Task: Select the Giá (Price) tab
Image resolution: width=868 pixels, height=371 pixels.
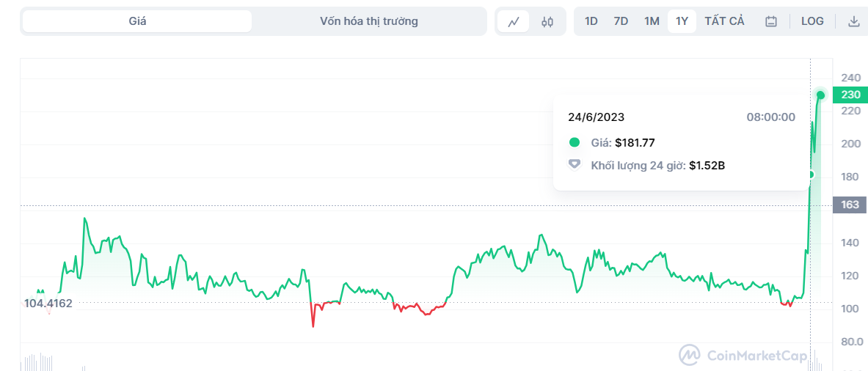Action: pos(137,21)
